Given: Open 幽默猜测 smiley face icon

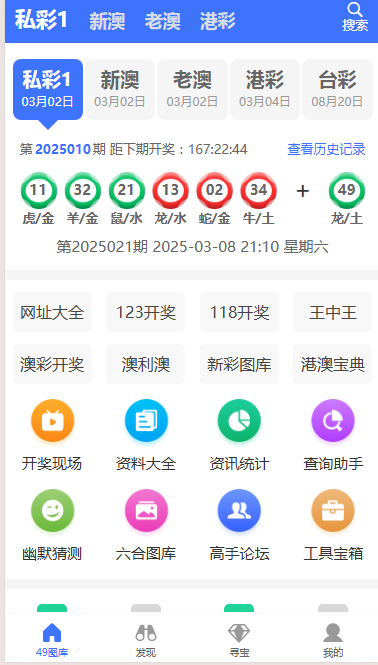Looking at the screenshot, I should (x=53, y=511).
